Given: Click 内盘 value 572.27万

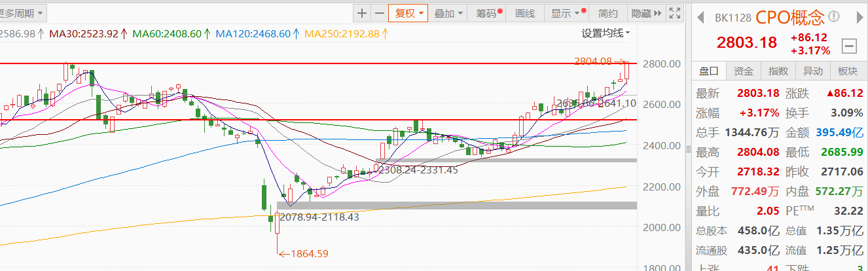Looking at the screenshot, I should pos(840,191).
